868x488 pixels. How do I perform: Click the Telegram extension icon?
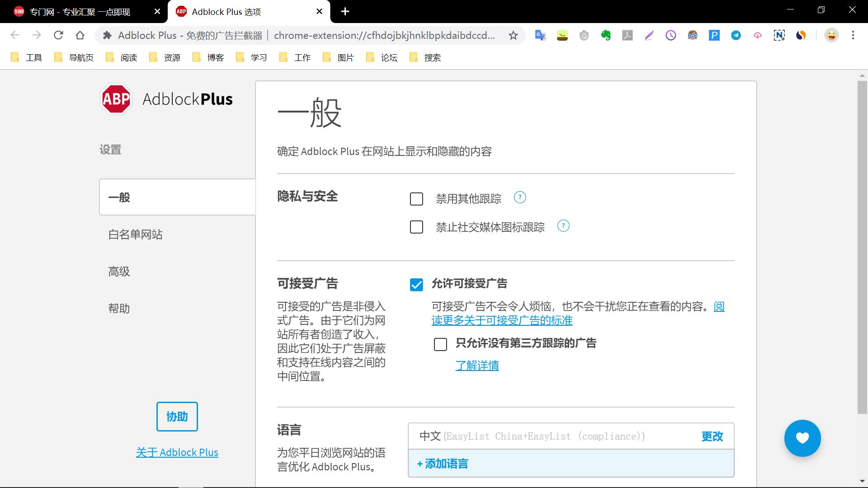[x=736, y=35]
